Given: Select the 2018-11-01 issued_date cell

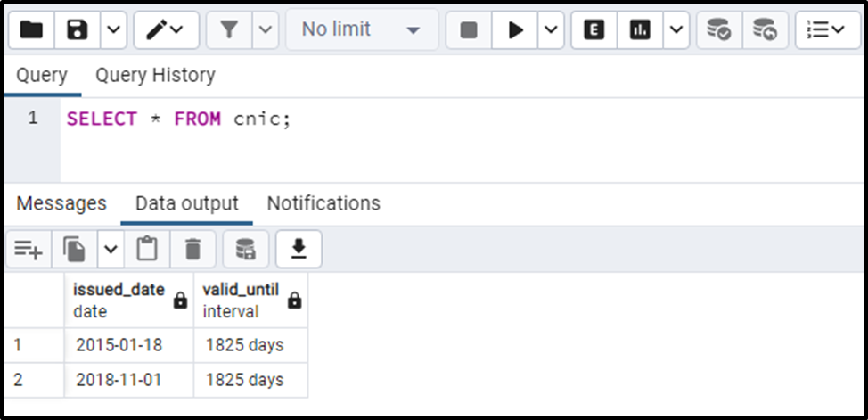Looking at the screenshot, I should (x=129, y=380).
